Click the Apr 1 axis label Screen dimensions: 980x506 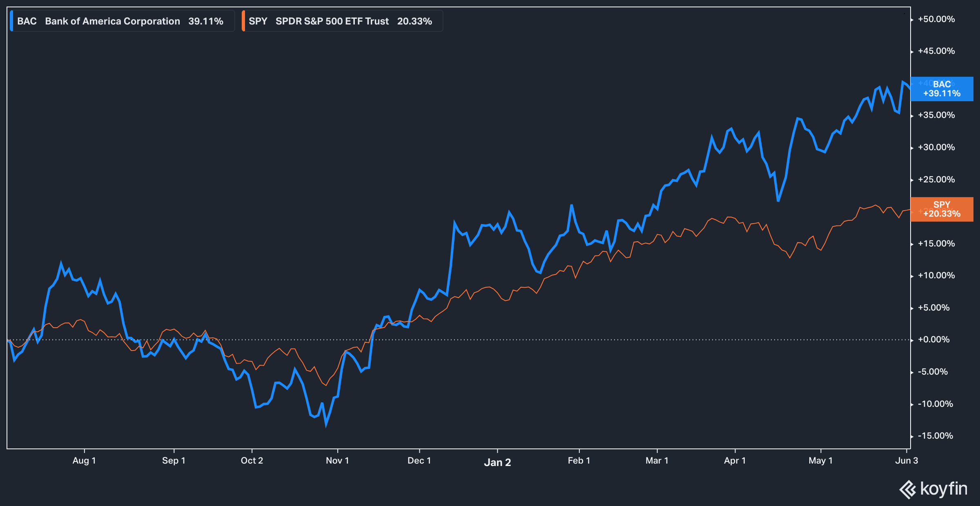point(735,461)
